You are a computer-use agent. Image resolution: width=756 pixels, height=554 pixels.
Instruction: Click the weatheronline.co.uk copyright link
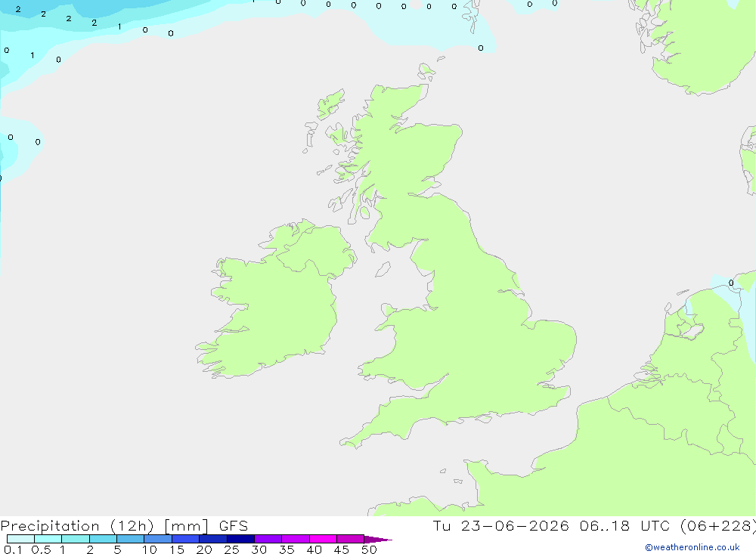[x=692, y=547]
